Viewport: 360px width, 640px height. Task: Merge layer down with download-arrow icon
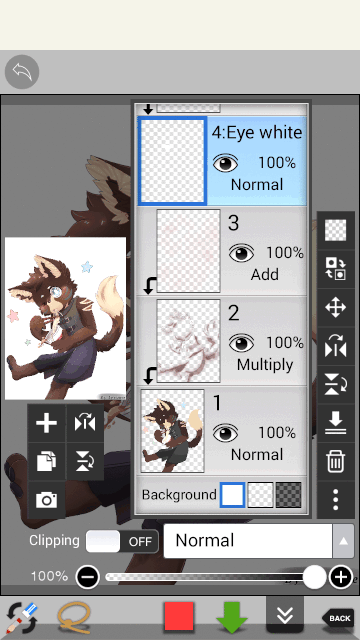(336, 423)
